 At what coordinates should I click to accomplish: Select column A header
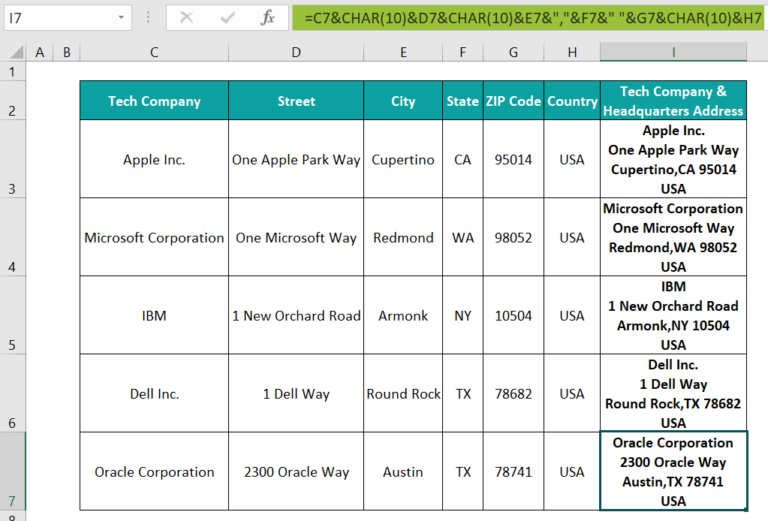(x=39, y=52)
